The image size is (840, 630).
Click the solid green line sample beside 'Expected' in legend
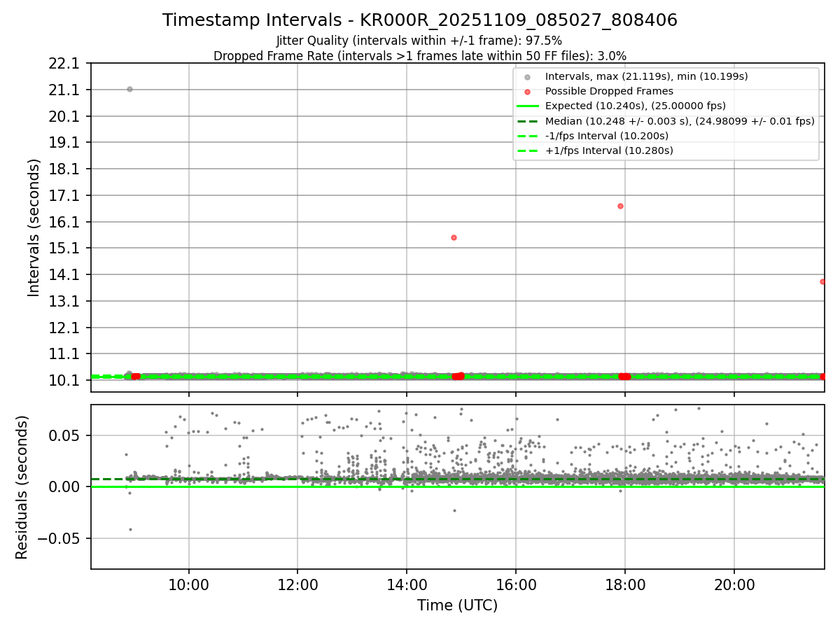click(528, 106)
